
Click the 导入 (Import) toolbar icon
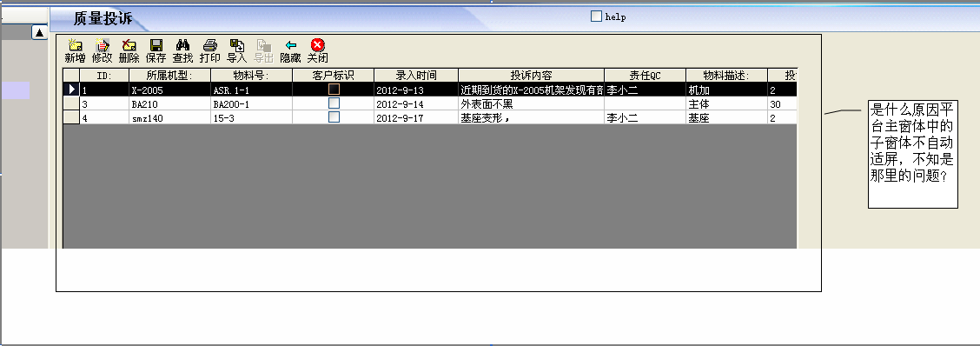237,45
